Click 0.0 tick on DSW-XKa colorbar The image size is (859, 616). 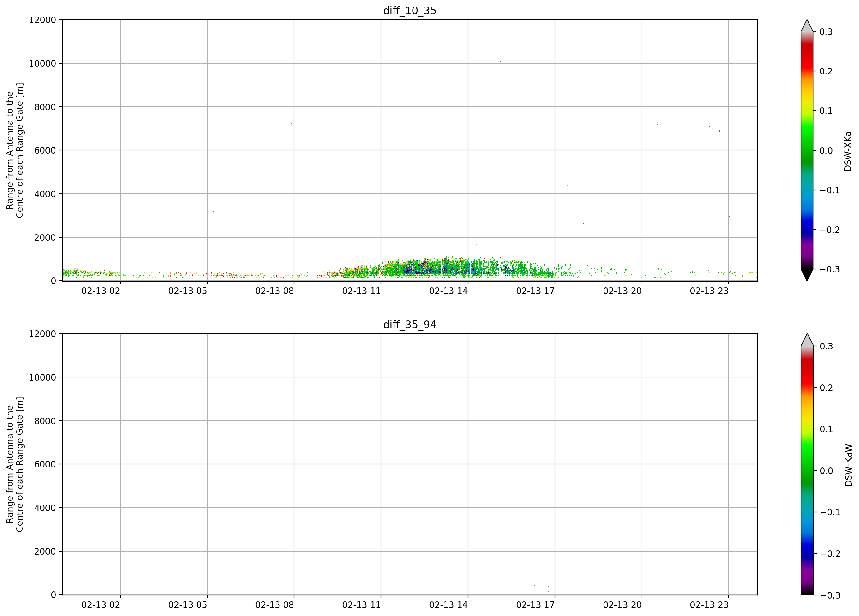826,151
